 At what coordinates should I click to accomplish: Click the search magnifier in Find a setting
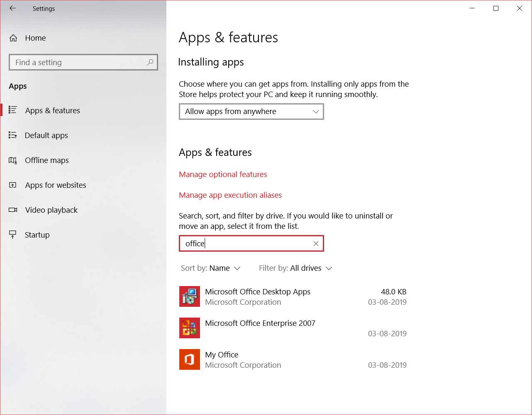(150, 62)
